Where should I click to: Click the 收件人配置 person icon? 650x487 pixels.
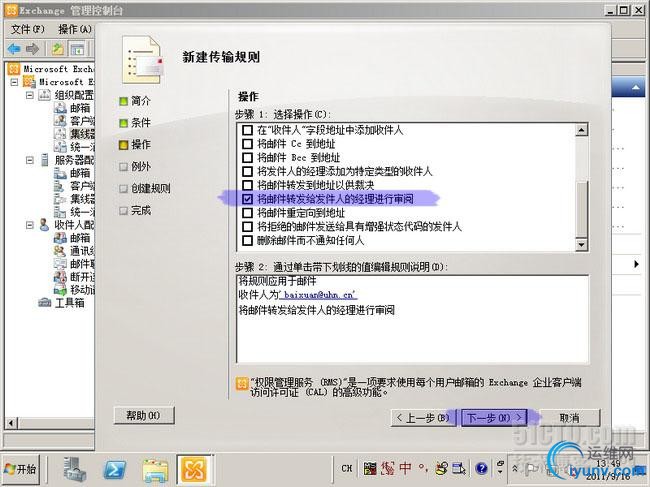coord(44,225)
